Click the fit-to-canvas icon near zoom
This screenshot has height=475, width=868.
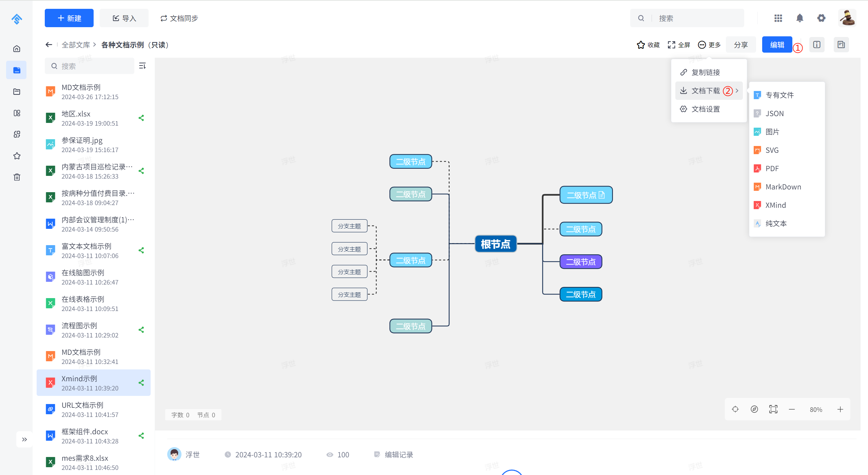[773, 409]
